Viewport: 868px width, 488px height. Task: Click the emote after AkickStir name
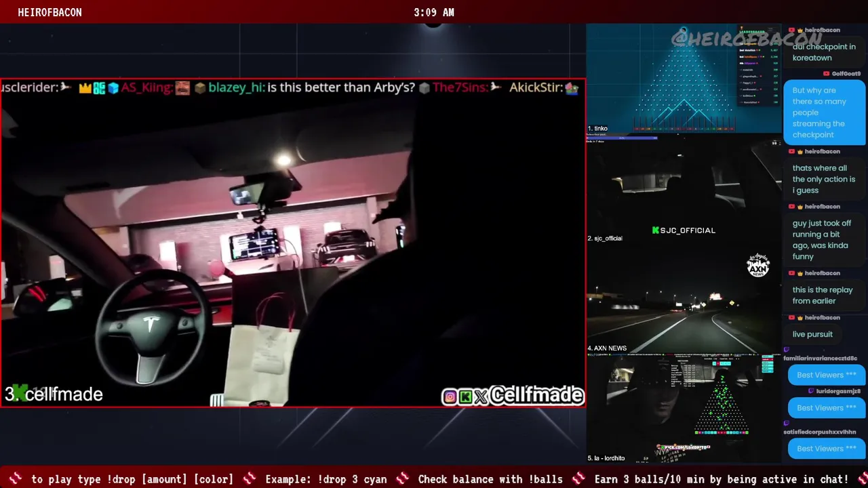tap(572, 87)
